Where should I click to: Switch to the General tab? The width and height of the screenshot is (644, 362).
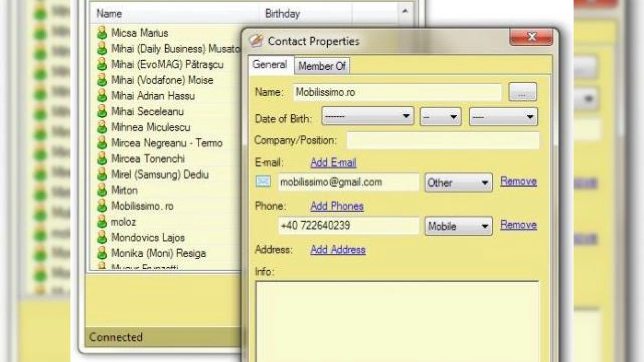(270, 64)
